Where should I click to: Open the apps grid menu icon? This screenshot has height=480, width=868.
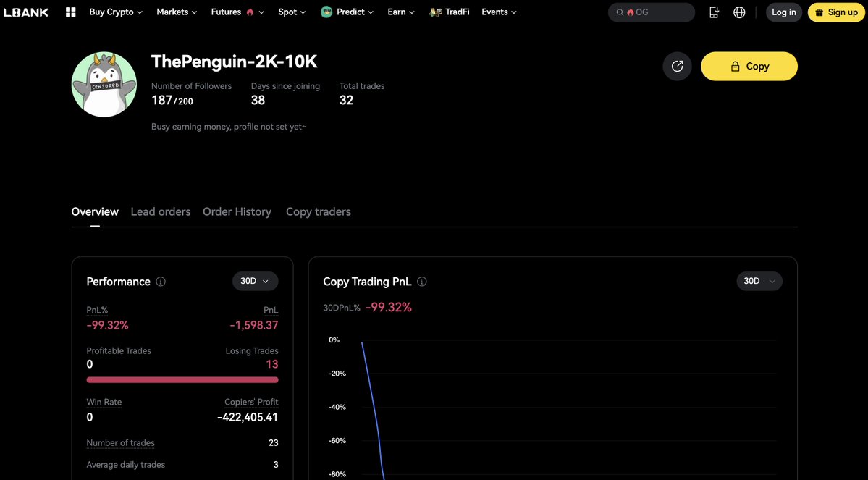click(x=70, y=12)
